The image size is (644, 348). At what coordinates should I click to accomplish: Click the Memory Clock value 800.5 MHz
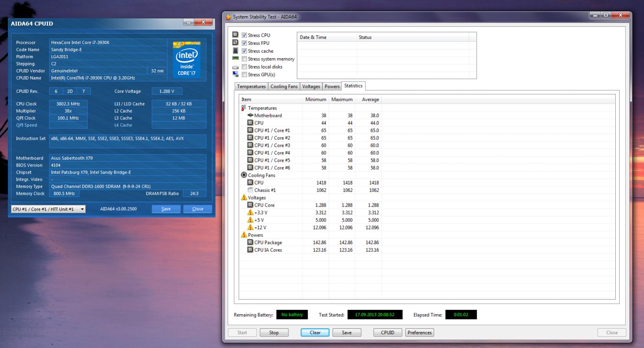coord(64,194)
